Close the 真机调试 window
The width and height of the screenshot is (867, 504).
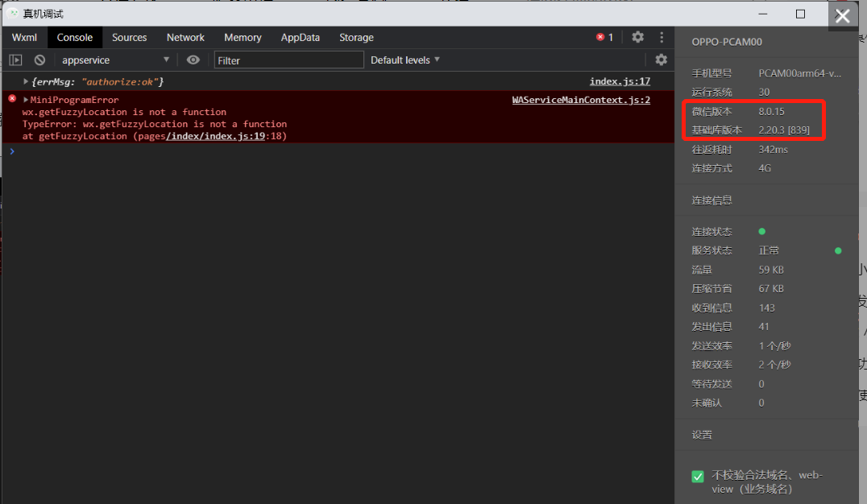pyautogui.click(x=842, y=15)
